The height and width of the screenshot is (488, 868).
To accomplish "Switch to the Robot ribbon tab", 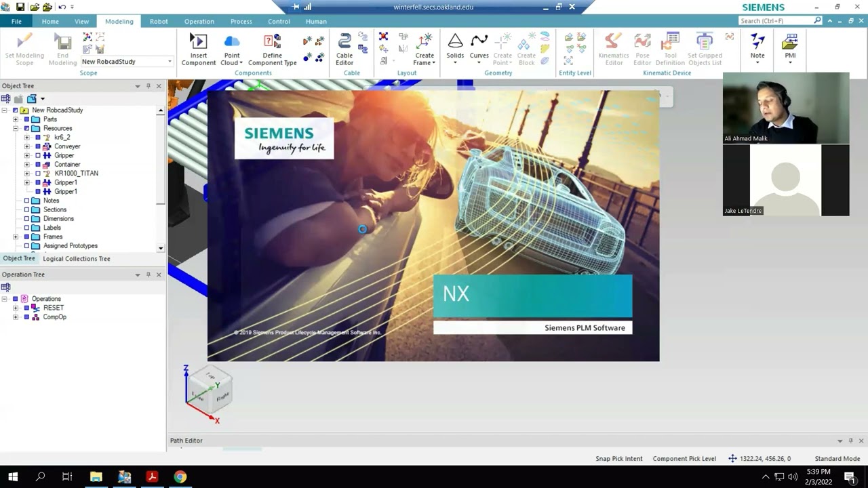I will [159, 21].
